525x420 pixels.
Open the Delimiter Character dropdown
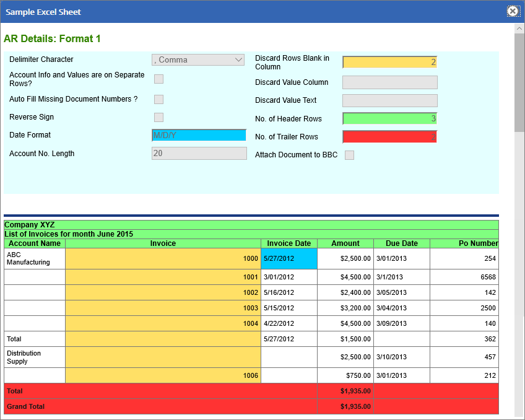198,60
